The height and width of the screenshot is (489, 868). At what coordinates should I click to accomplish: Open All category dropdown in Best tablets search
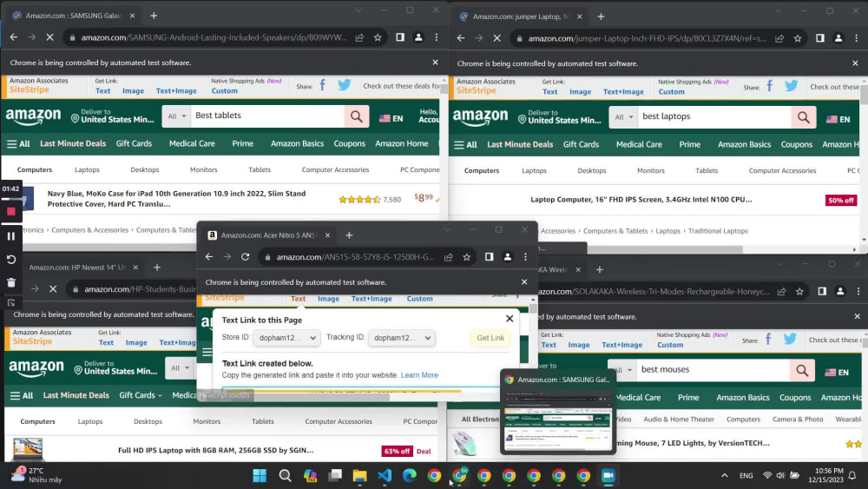176,116
